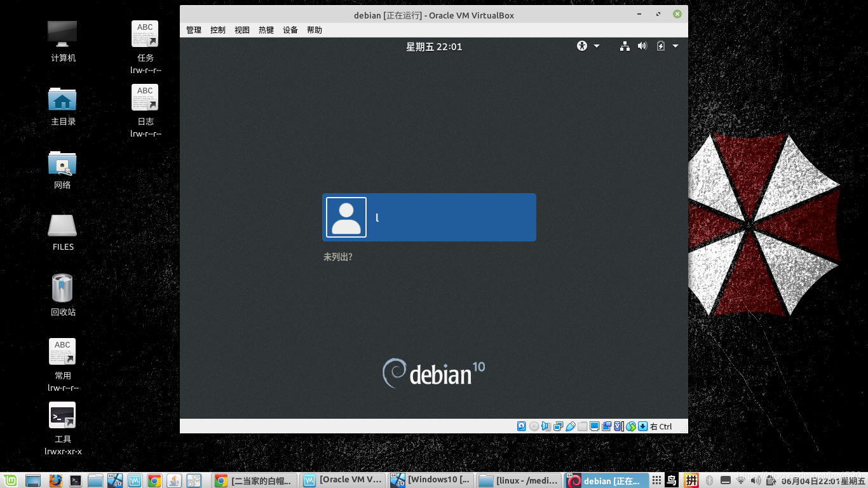Click the 未列出? link
Viewport: 868px width, 488px height.
pyautogui.click(x=338, y=257)
